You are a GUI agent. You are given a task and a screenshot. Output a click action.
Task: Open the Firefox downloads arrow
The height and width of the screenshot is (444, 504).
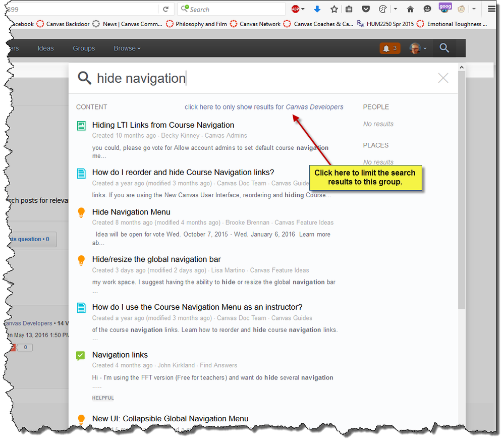(x=317, y=9)
